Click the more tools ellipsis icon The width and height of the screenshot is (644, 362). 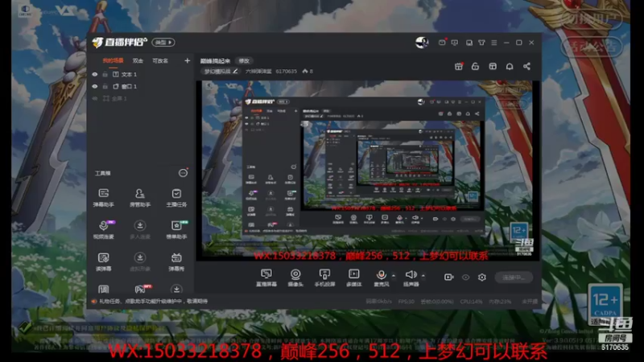(x=183, y=173)
